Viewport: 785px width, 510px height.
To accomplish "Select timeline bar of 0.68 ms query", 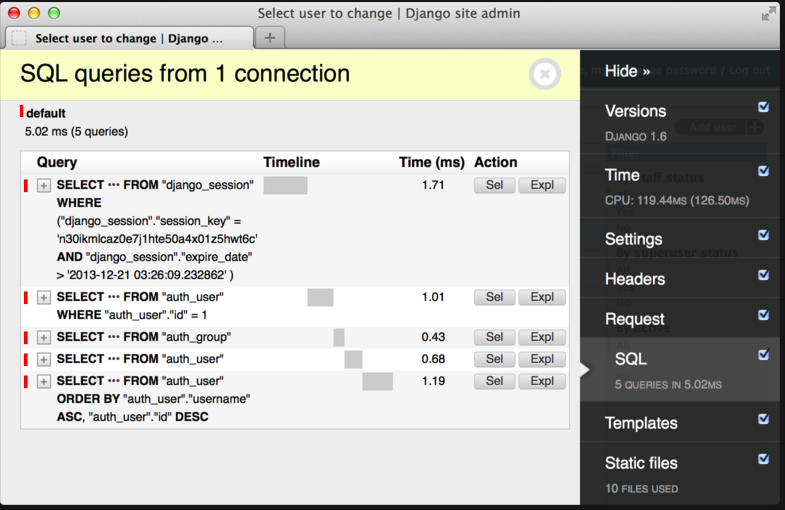I will [x=353, y=359].
